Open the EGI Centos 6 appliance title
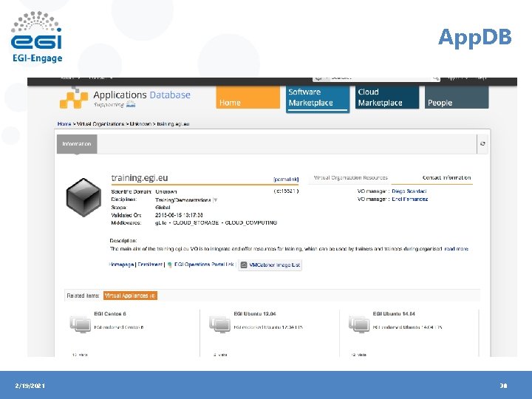The width and height of the screenshot is (532, 399). click(110, 314)
